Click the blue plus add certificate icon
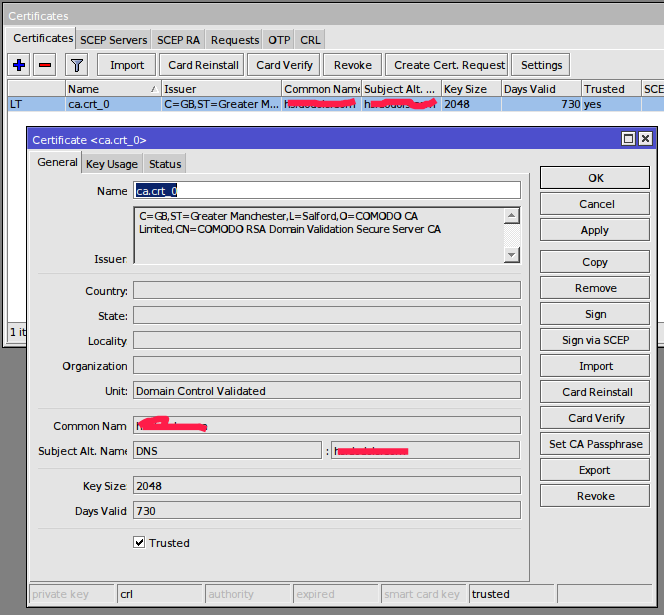The image size is (664, 615). pyautogui.click(x=19, y=65)
